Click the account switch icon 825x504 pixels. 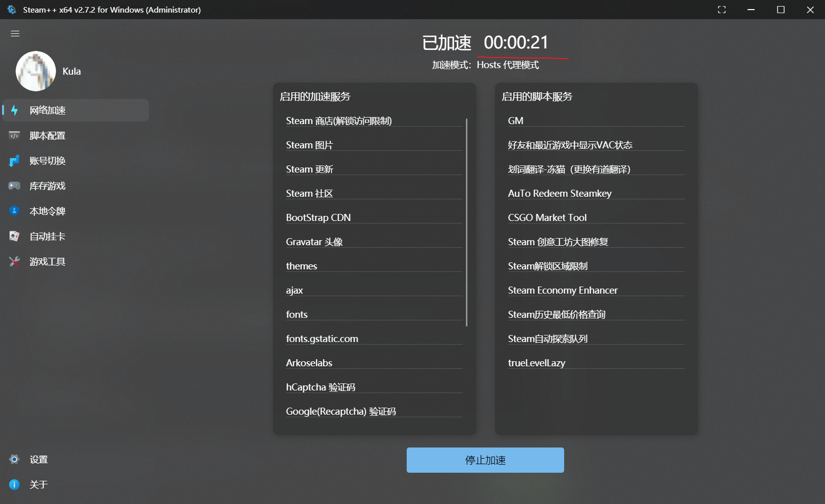(x=14, y=160)
